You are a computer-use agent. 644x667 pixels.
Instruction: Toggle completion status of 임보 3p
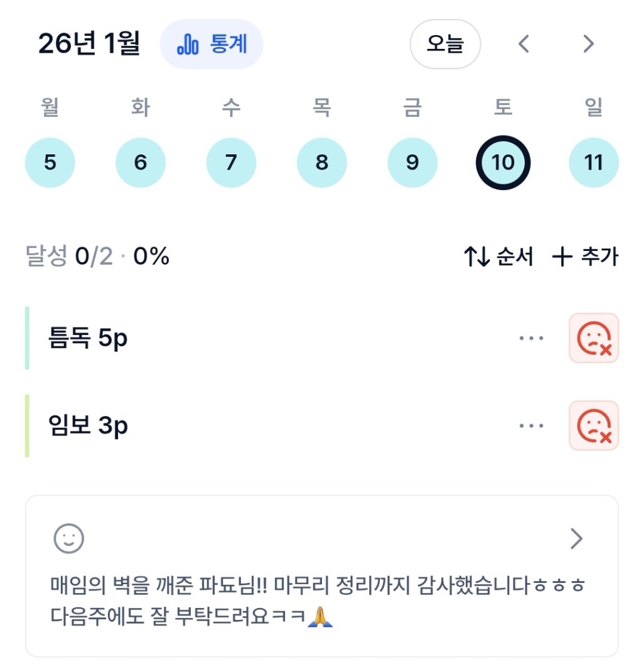click(x=593, y=426)
